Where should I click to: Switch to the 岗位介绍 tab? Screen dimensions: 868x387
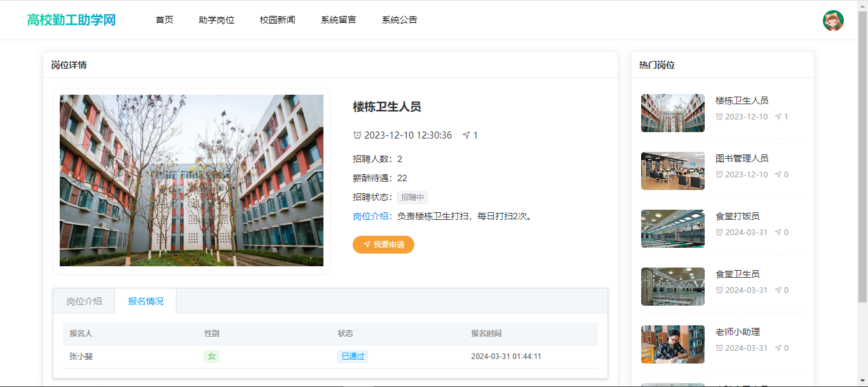click(x=84, y=301)
